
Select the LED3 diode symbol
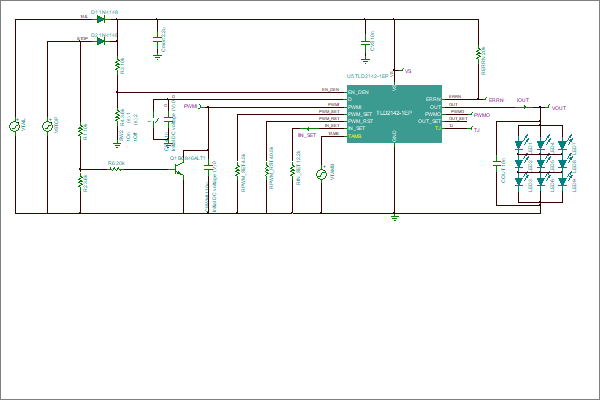coord(519,181)
